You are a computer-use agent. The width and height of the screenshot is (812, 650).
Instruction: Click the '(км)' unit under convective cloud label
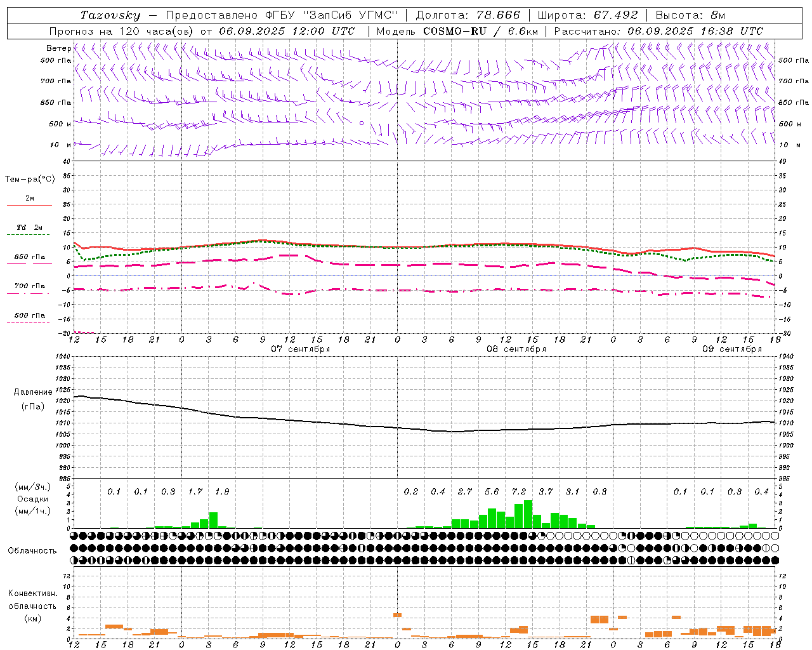32,618
